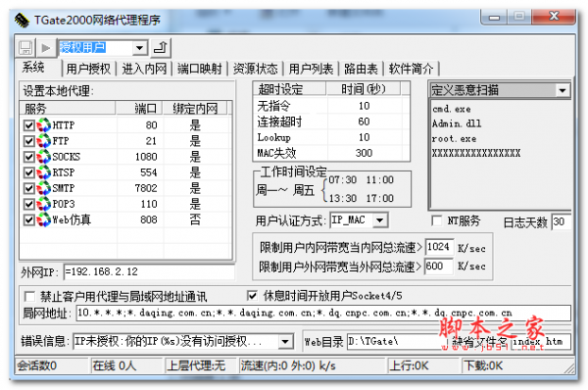
Task: Open the 进入内网 tab
Action: click(x=144, y=69)
